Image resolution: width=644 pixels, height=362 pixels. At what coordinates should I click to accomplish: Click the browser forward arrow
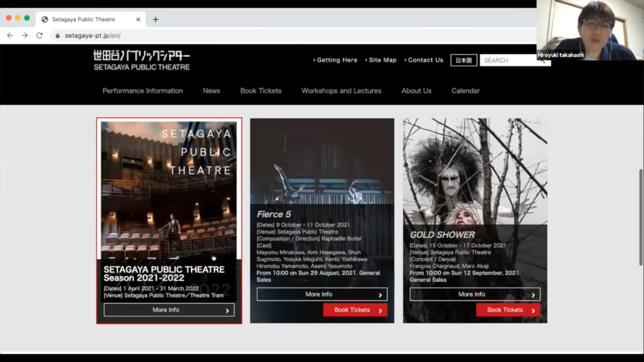click(x=25, y=36)
